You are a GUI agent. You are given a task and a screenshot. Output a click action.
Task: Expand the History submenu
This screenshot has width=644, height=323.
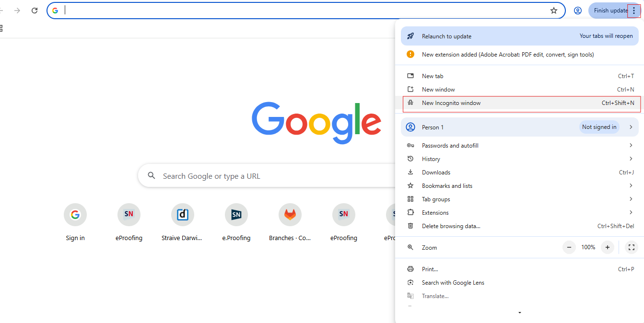point(520,159)
